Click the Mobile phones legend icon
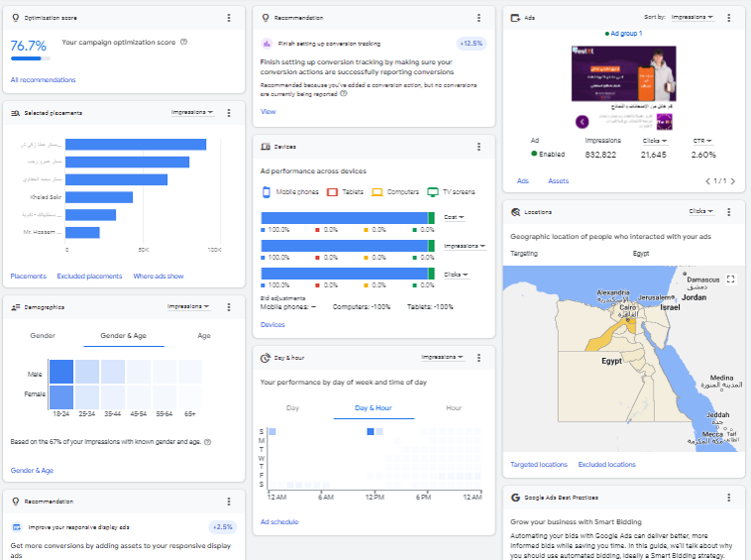The width and height of the screenshot is (751, 560). click(267, 192)
